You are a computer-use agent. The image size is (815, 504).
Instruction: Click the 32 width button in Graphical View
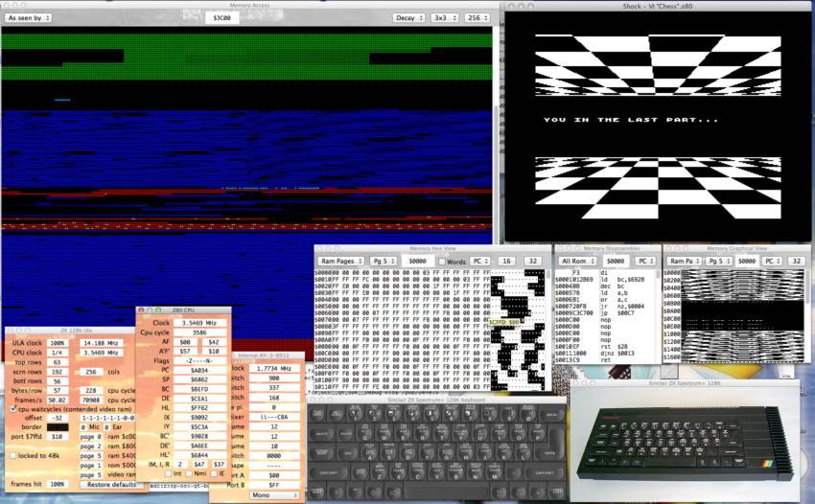[x=796, y=261]
